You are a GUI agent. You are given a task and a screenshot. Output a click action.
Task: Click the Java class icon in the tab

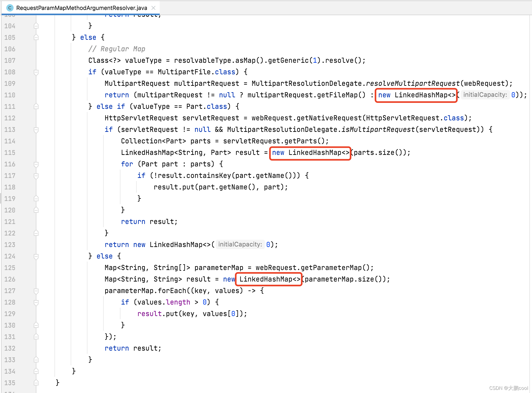coord(10,8)
